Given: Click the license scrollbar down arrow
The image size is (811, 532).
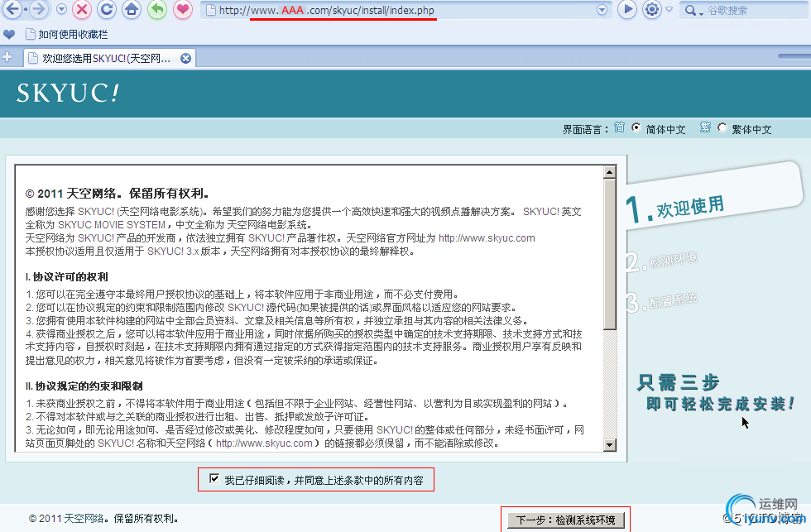Looking at the screenshot, I should [610, 444].
